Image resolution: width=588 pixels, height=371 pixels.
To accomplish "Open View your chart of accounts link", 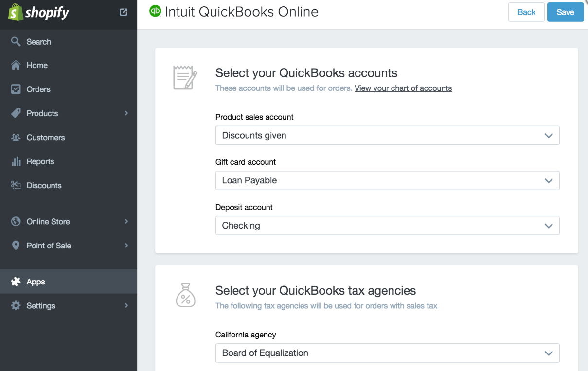I will click(403, 88).
